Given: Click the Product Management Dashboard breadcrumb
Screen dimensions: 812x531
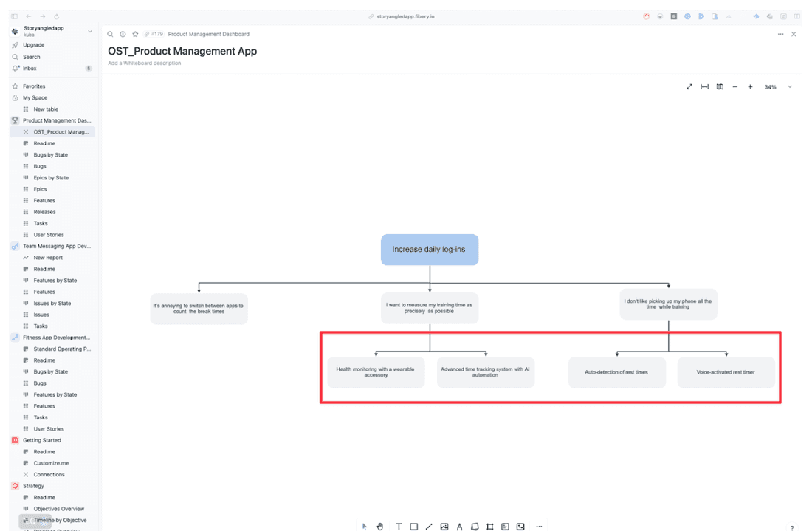Looking at the screenshot, I should pos(208,34).
